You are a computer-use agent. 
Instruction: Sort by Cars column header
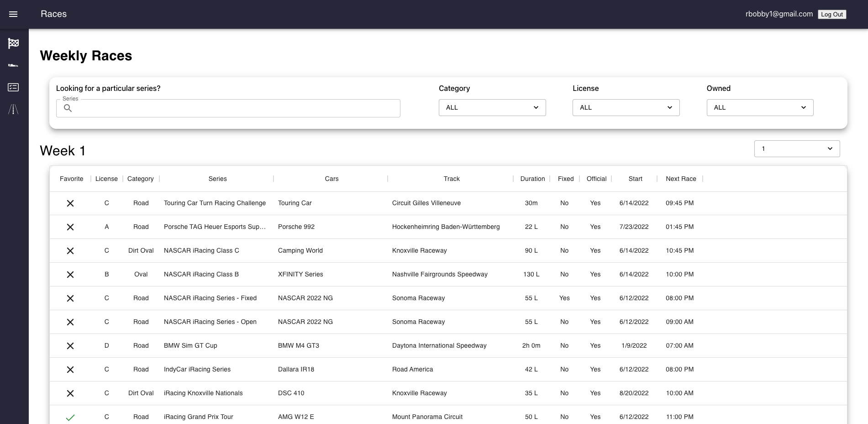point(332,179)
